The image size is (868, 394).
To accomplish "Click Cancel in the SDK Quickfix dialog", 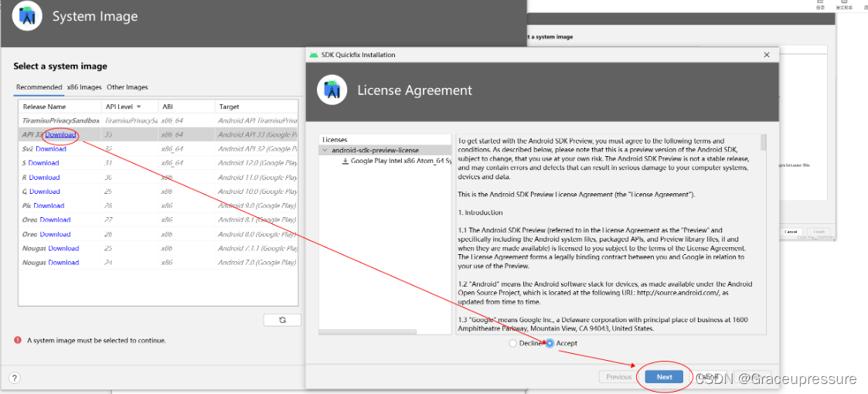I will (x=709, y=377).
